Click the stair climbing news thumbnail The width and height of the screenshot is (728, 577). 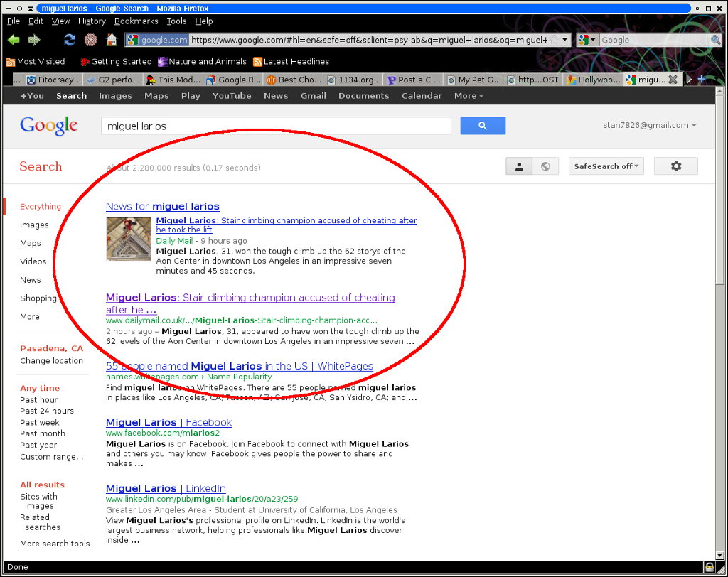click(x=129, y=239)
